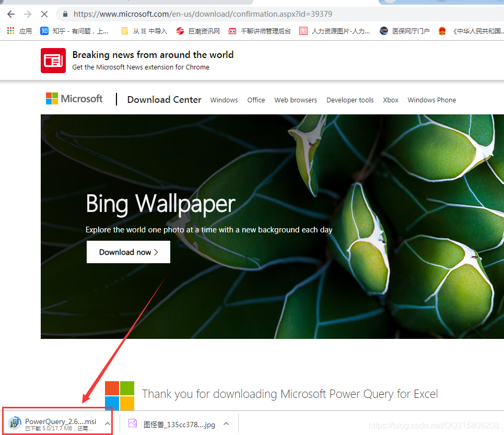Click the address bar URL field
This screenshot has height=435, width=504.
(x=203, y=14)
